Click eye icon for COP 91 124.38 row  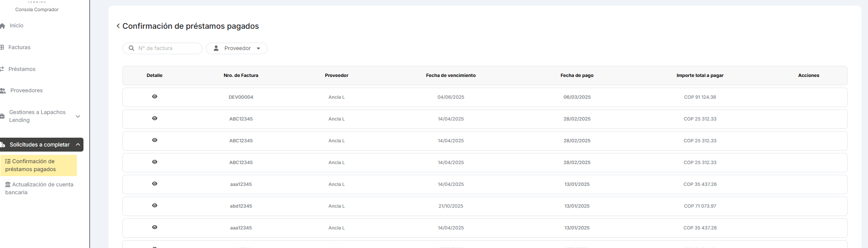coord(155,96)
